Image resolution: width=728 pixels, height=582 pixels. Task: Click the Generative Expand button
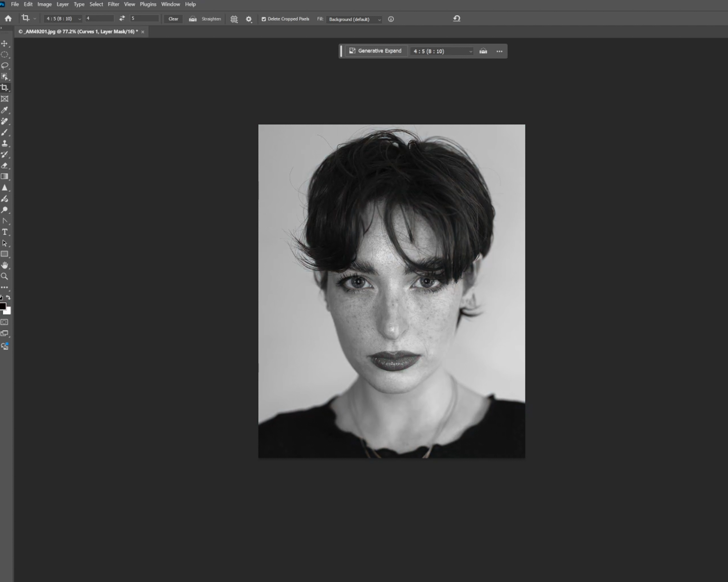click(x=376, y=51)
